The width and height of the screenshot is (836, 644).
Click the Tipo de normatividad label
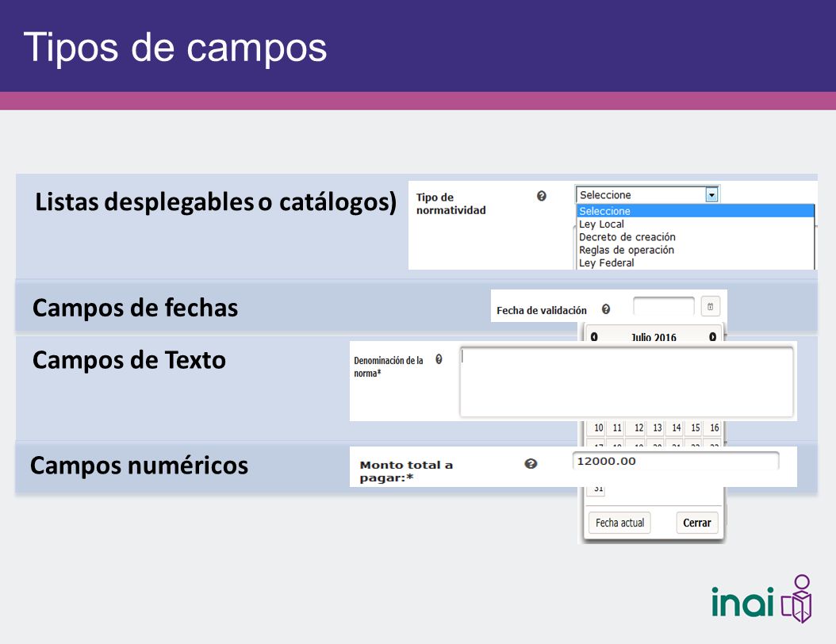451,204
